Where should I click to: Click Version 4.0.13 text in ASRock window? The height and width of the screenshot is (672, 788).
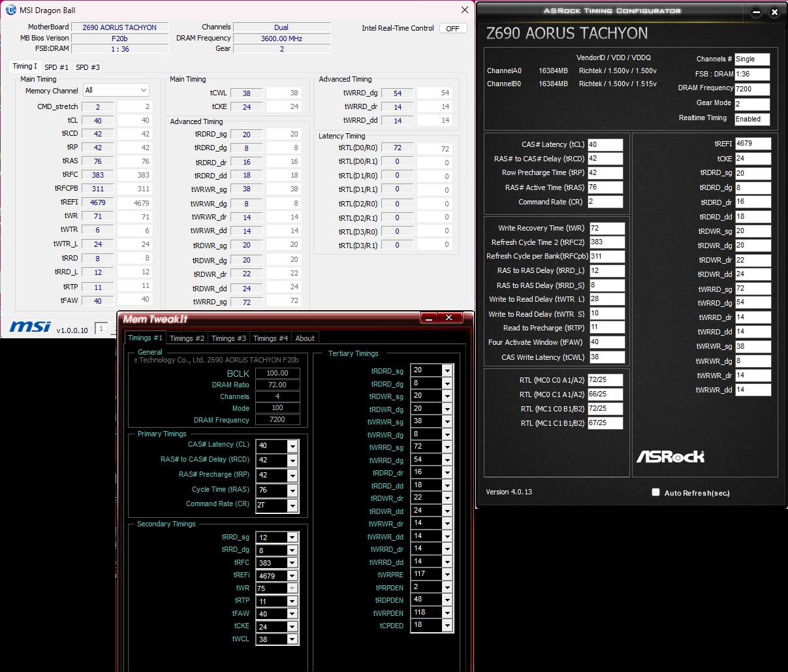(x=509, y=492)
